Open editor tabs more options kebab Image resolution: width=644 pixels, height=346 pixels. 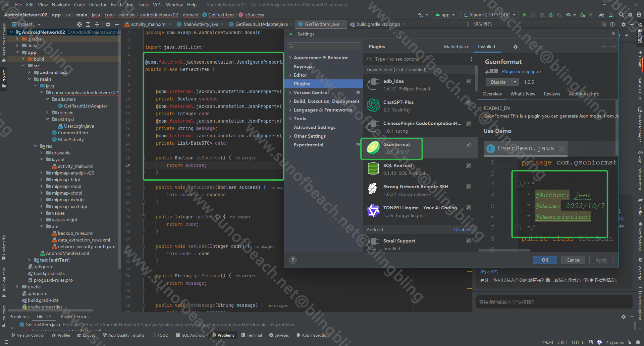click(468, 24)
